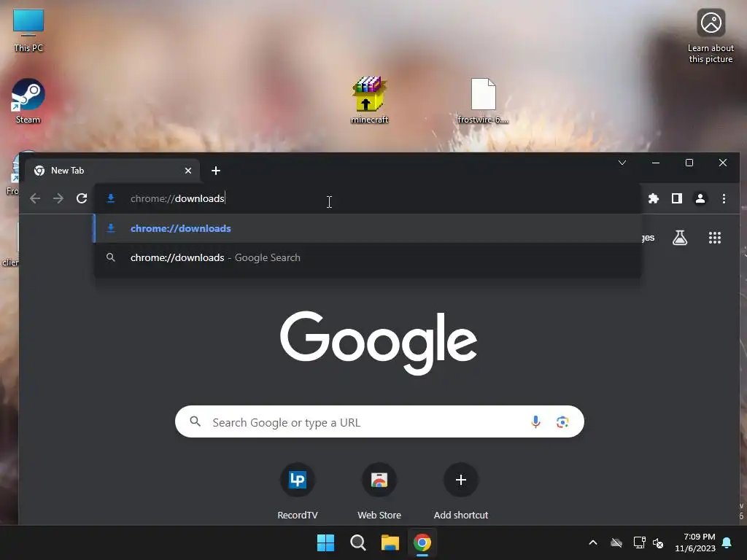
Task: Open the Chrome Extensions puzzle icon
Action: 653,198
